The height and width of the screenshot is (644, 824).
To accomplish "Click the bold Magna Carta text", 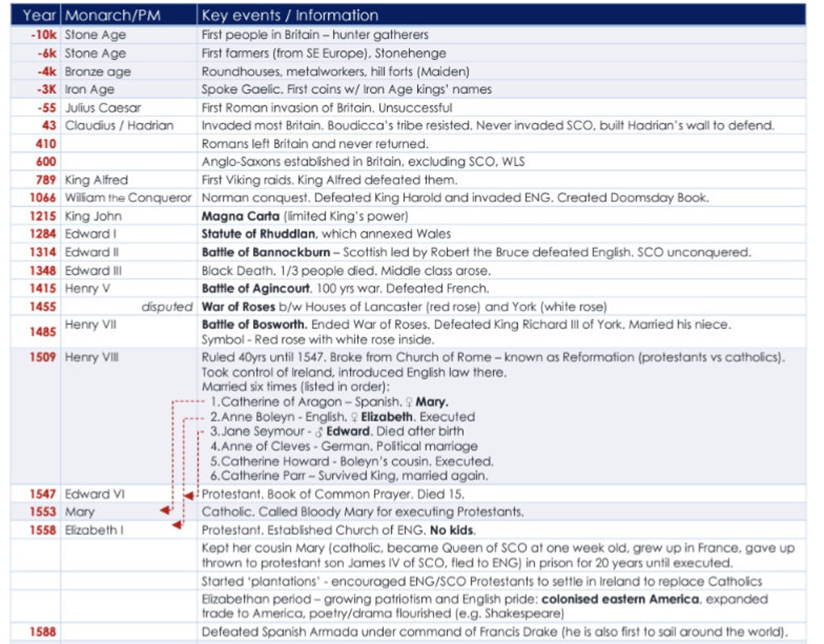I will 241,216.
